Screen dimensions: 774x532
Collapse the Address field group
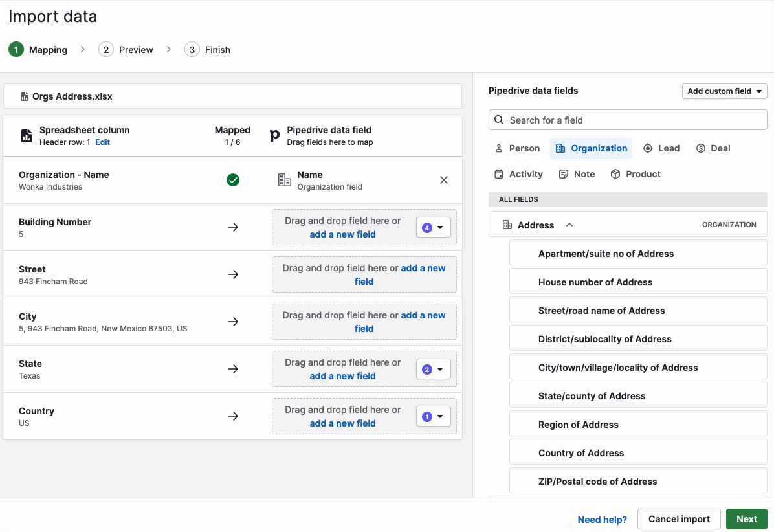pos(569,225)
